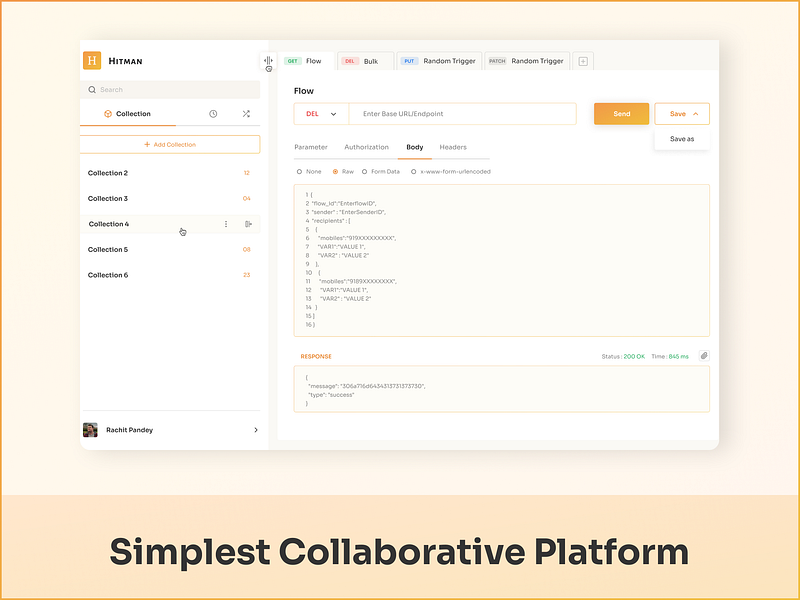Select the Form Data body option
Image resolution: width=800 pixels, height=600 pixels.
364,172
